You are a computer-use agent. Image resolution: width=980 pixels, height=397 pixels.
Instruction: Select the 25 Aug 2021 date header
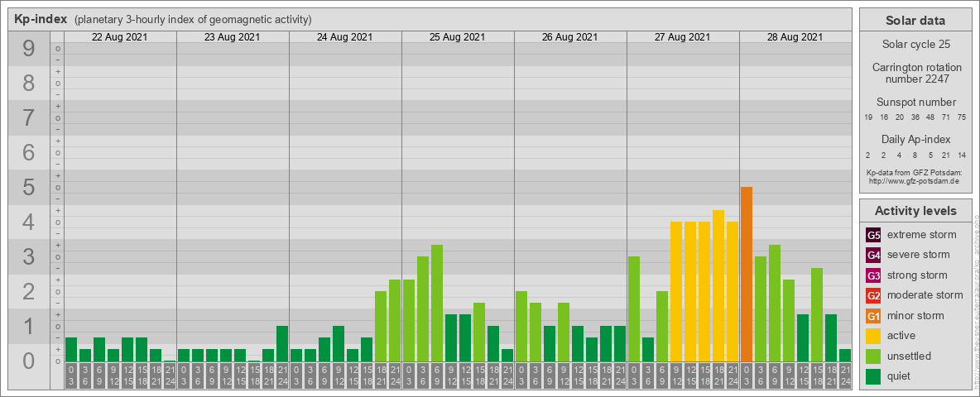[458, 37]
